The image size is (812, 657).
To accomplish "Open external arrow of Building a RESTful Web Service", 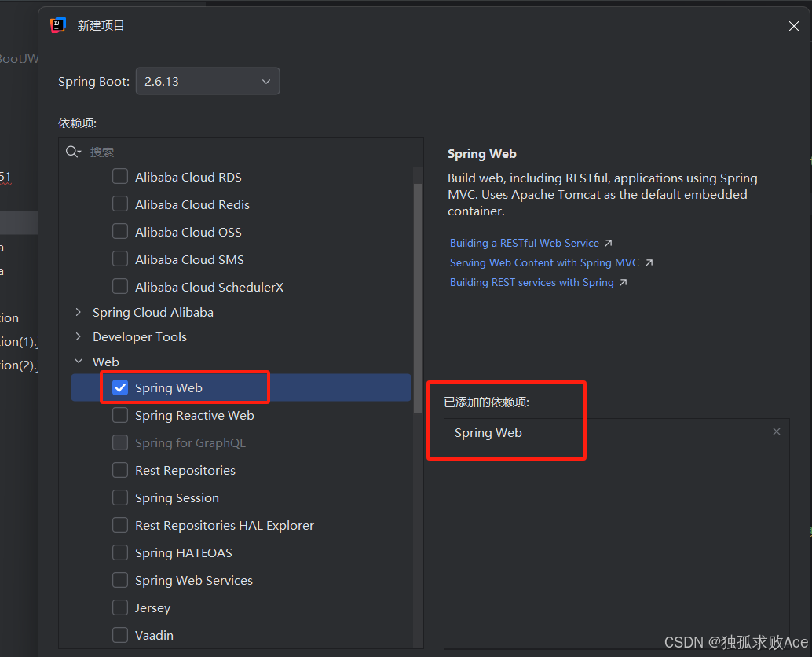I will point(609,243).
